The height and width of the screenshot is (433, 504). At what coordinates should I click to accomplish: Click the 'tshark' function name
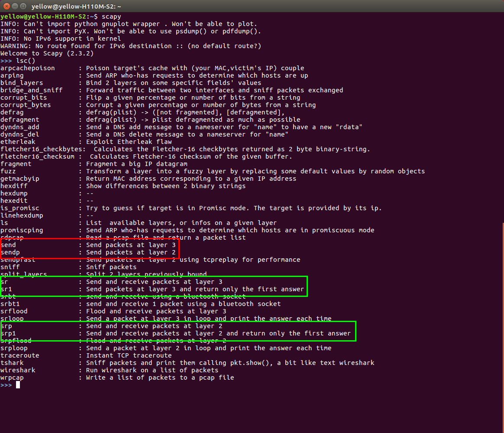pyautogui.click(x=12, y=363)
